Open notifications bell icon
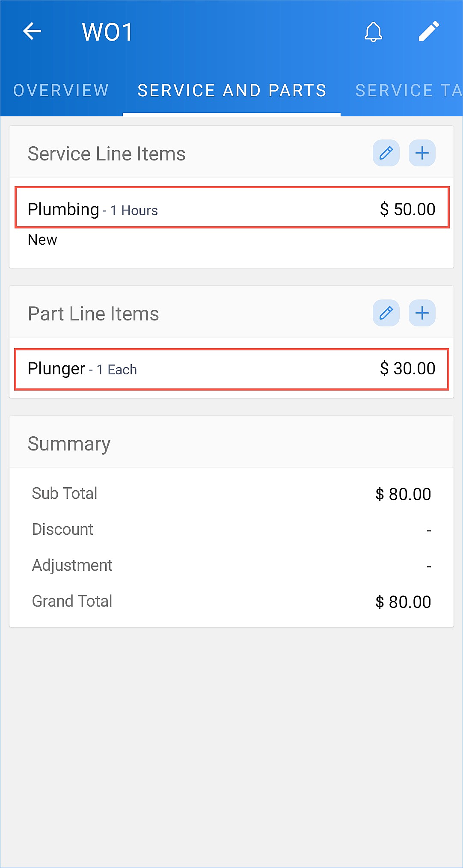This screenshot has width=463, height=868. [x=373, y=32]
